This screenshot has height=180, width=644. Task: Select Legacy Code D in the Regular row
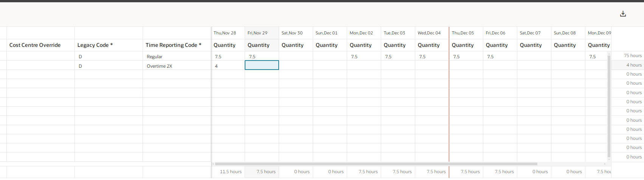click(109, 56)
